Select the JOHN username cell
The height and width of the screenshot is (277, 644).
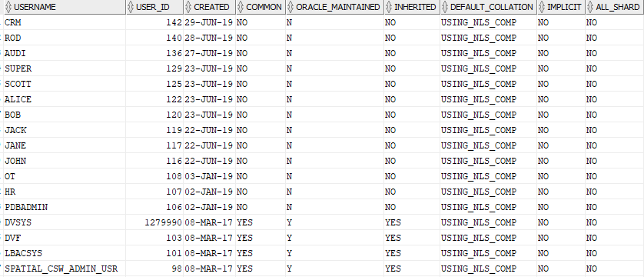pyautogui.click(x=65, y=161)
